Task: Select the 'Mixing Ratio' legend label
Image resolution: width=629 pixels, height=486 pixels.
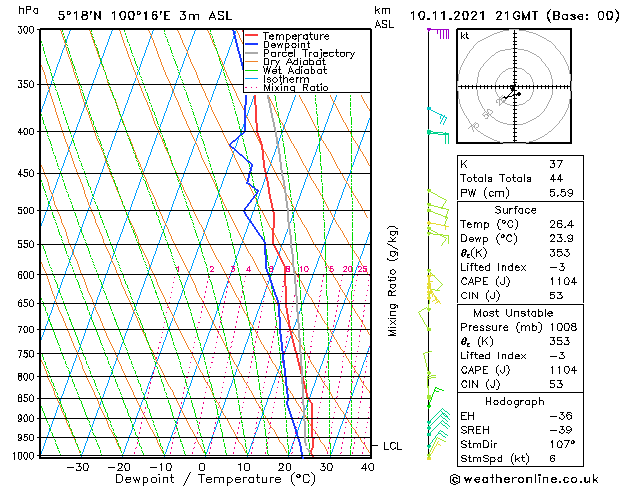Action: [296, 87]
